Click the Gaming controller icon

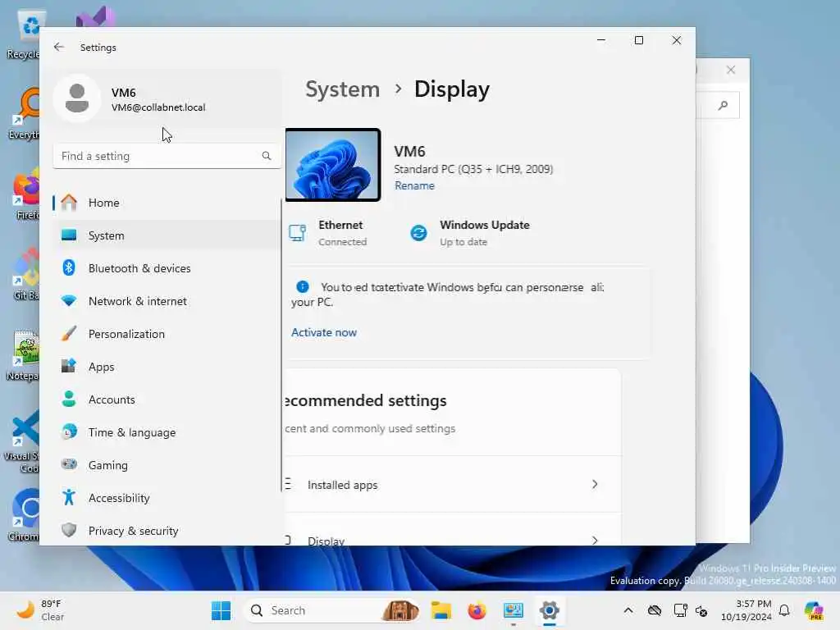[x=69, y=464]
